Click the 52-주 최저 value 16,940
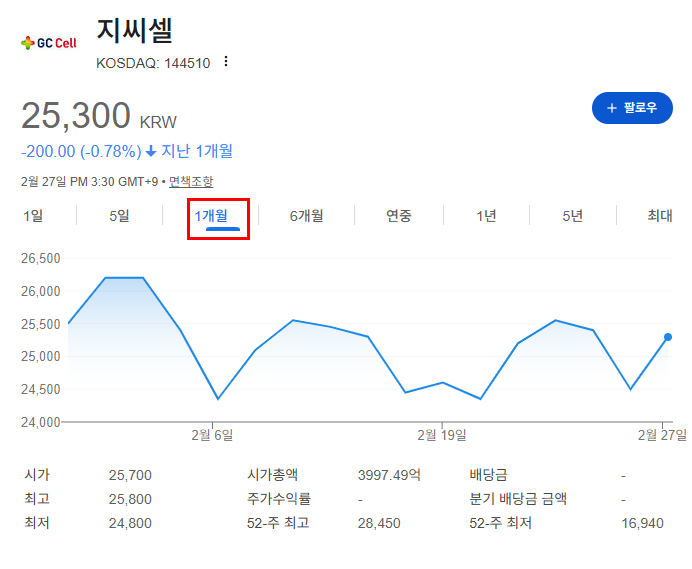 pyautogui.click(x=643, y=524)
